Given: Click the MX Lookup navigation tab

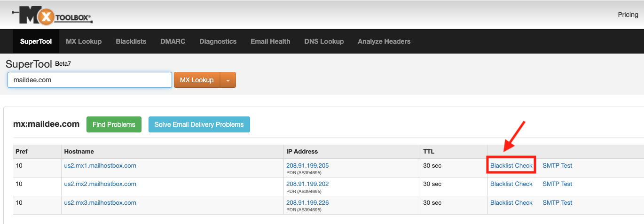Looking at the screenshot, I should tap(84, 41).
